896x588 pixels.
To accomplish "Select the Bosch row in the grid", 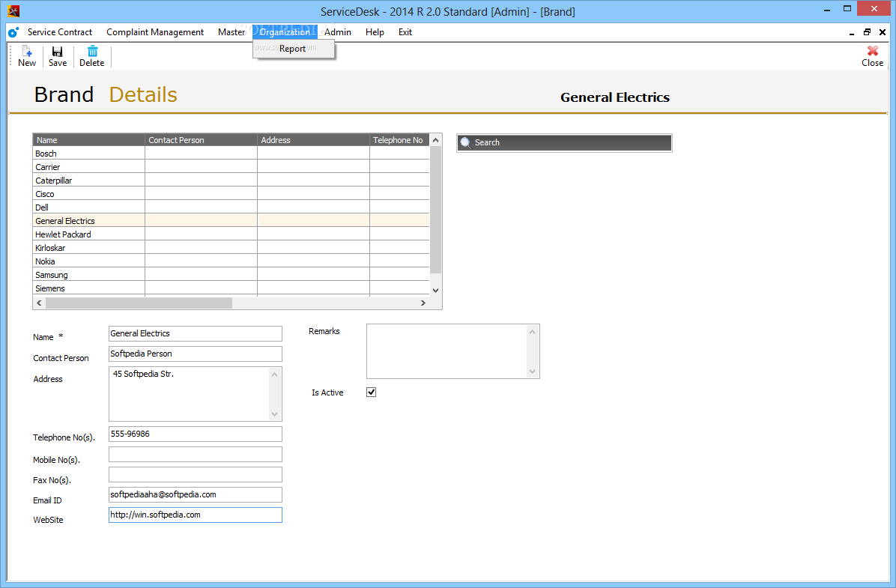I will pos(231,153).
